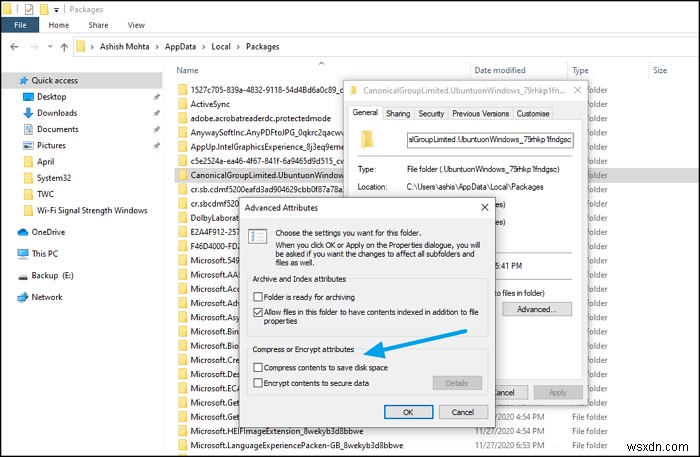This screenshot has width=700, height=457.
Task: Open the Previous Versions tab
Action: (x=480, y=113)
